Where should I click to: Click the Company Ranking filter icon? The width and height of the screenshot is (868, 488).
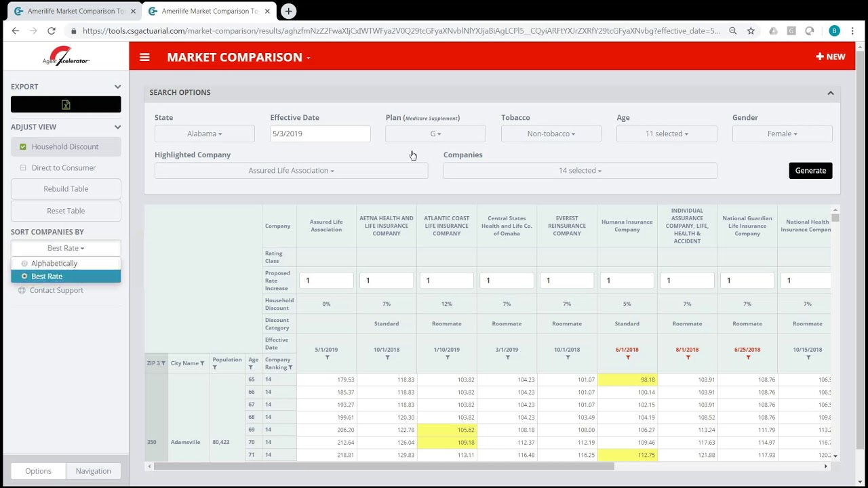pos(290,367)
